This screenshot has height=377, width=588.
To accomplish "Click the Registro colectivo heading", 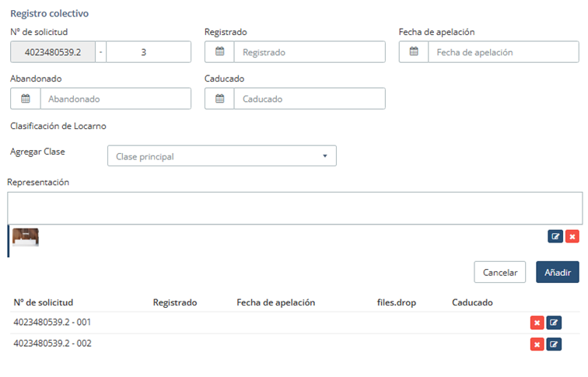I will pos(50,13).
